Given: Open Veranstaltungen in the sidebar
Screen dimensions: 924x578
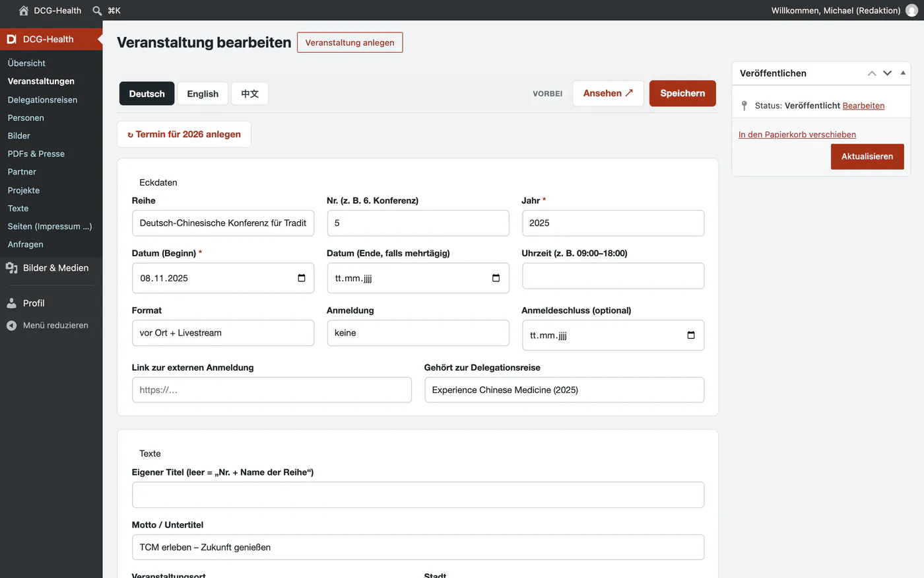Looking at the screenshot, I should (41, 81).
